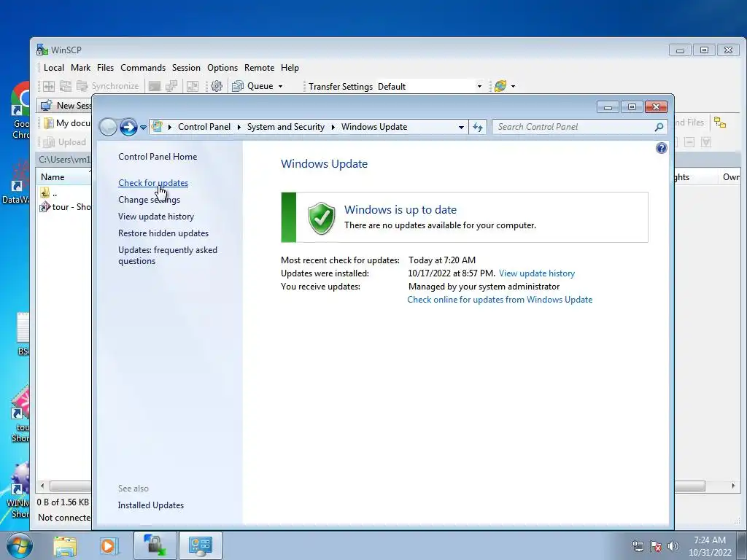
Task: Select the tour shortcut file in WinSCP
Action: point(65,207)
